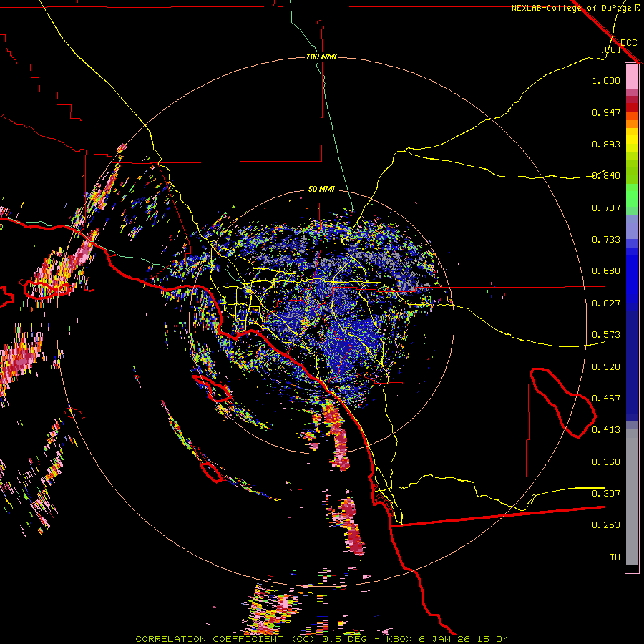Image resolution: width=644 pixels, height=644 pixels.
Task: Click the 0.787 legend value
Action: 606,208
